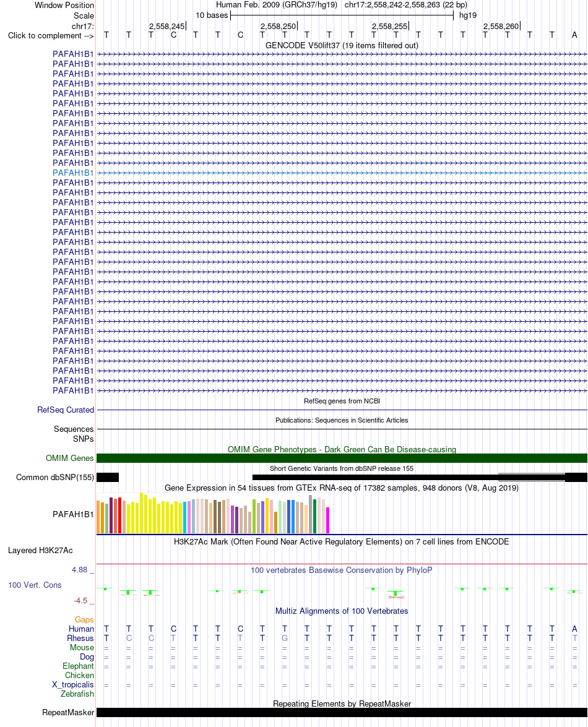The height and width of the screenshot is (727, 588).
Task: Click the 2,558,255 ruler coordinate
Action: click(389, 27)
